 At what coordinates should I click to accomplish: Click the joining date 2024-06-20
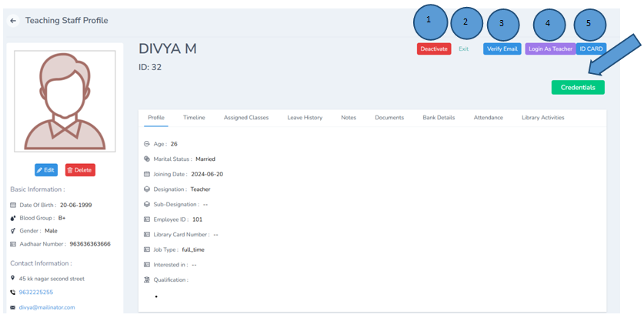[x=207, y=174]
